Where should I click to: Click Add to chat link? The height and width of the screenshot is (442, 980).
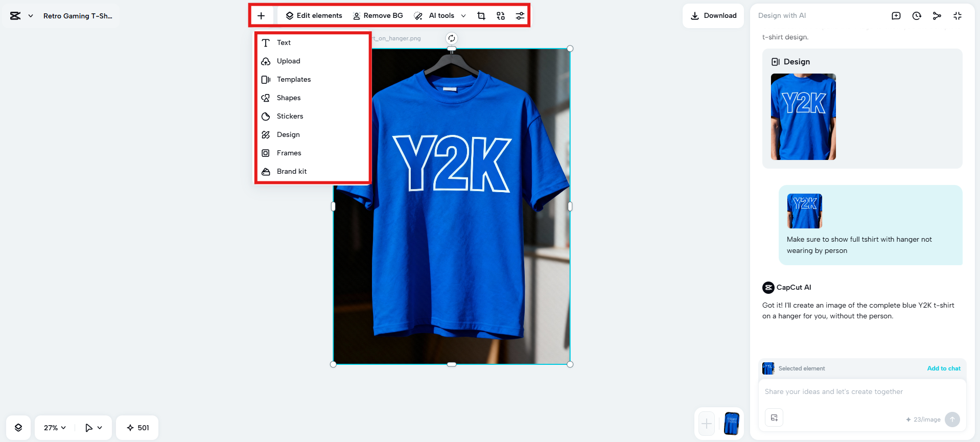pos(944,368)
